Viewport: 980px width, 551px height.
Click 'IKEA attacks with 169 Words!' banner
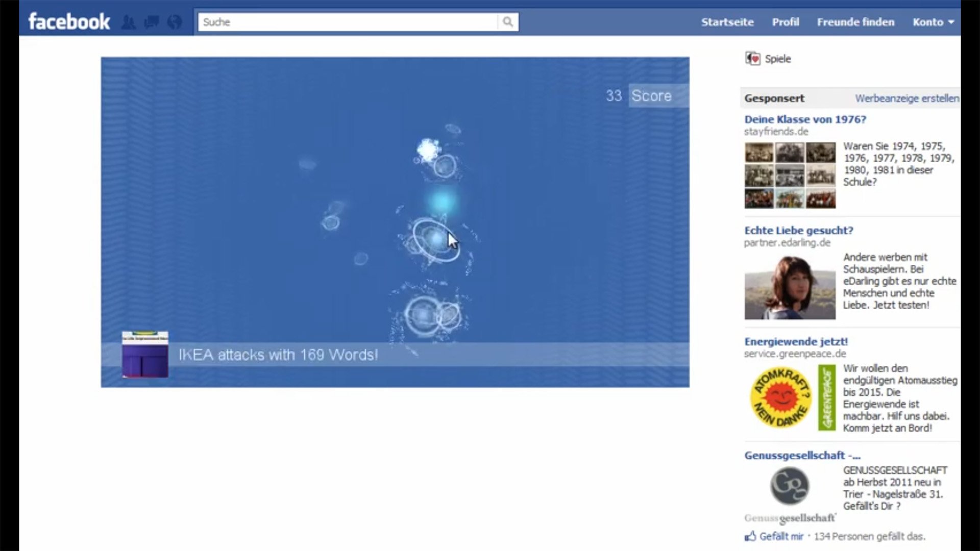[278, 355]
